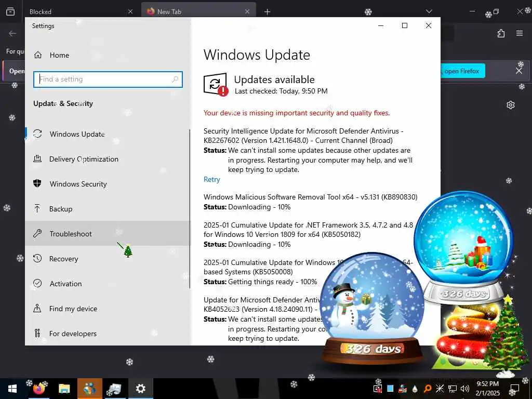Open the Firefox extensions puzzle icon
The width and height of the screenshot is (532, 399).
[501, 33]
